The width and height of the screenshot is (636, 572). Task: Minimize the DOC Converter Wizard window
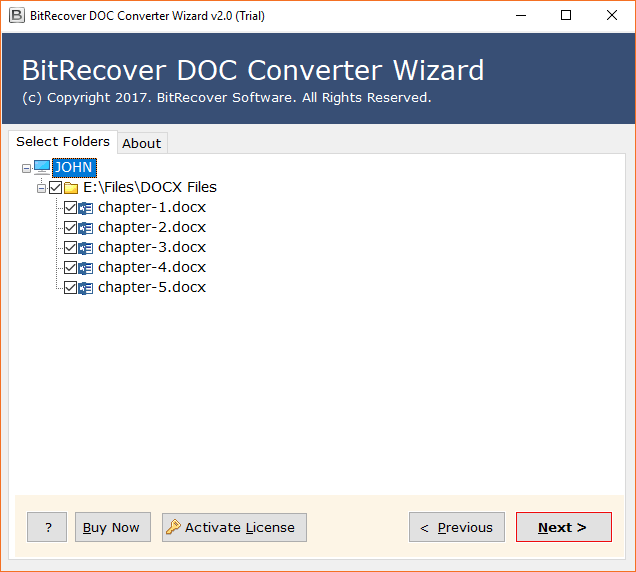521,15
